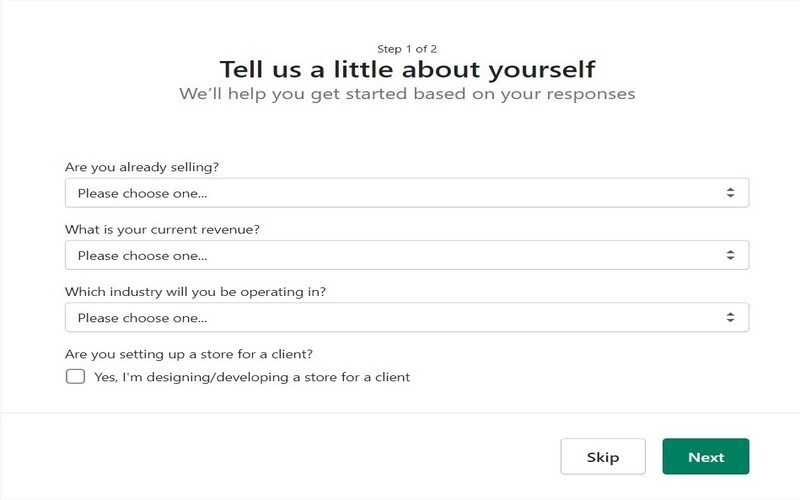Click the "Are you setting up a store for a client?" label
The height and width of the screenshot is (500, 800).
(189, 353)
